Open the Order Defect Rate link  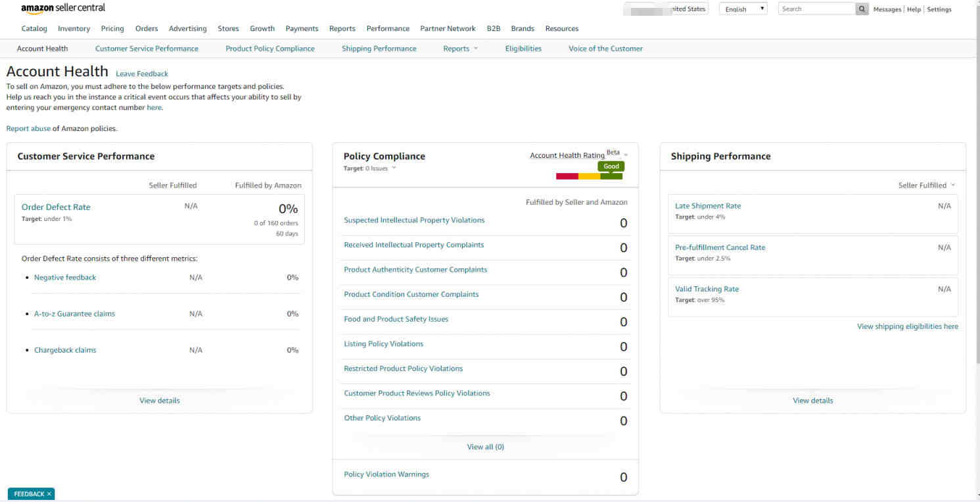click(56, 207)
